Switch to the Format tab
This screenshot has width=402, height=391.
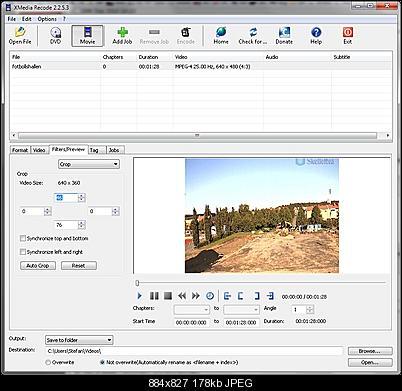point(20,150)
